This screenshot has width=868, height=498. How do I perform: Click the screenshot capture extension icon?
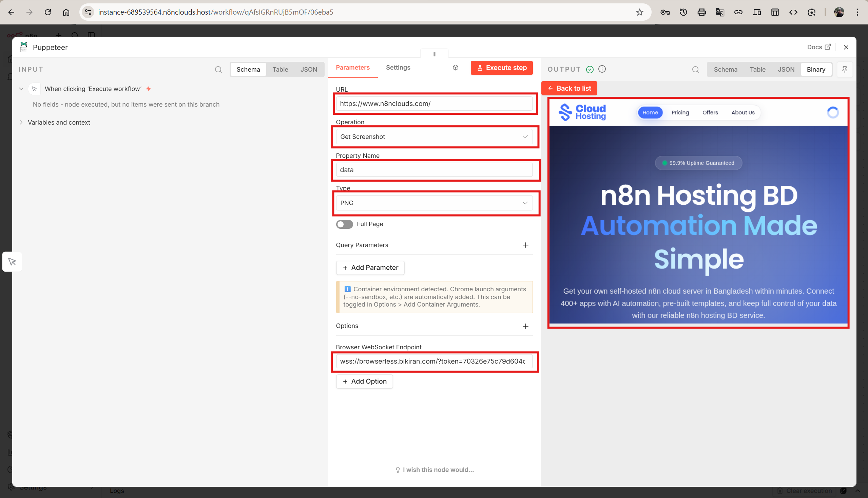(x=812, y=12)
